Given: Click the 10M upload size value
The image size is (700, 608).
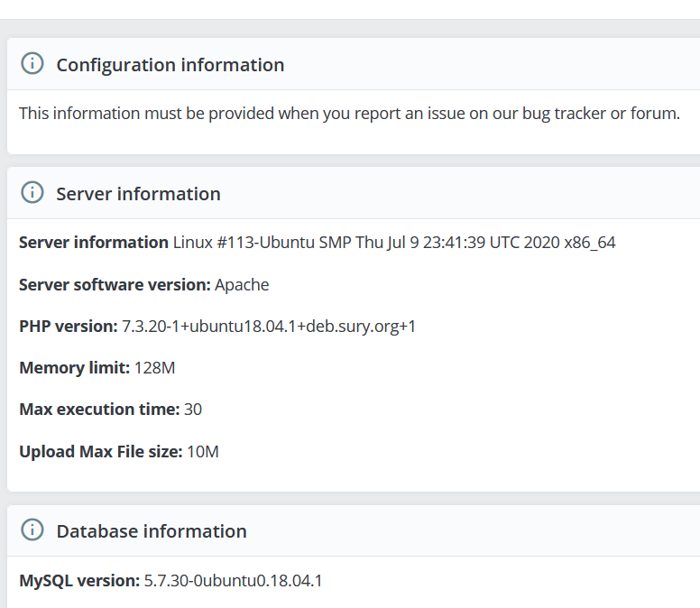Looking at the screenshot, I should point(203,451).
